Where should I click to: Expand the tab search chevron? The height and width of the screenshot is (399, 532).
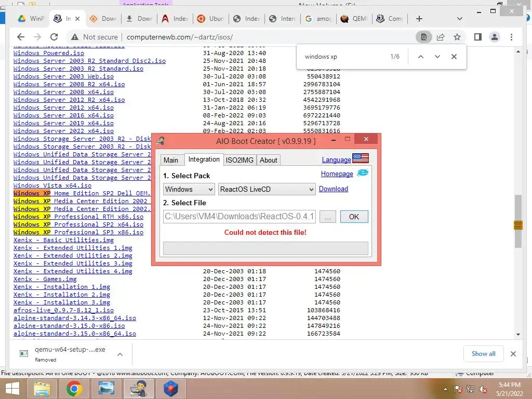(460, 19)
